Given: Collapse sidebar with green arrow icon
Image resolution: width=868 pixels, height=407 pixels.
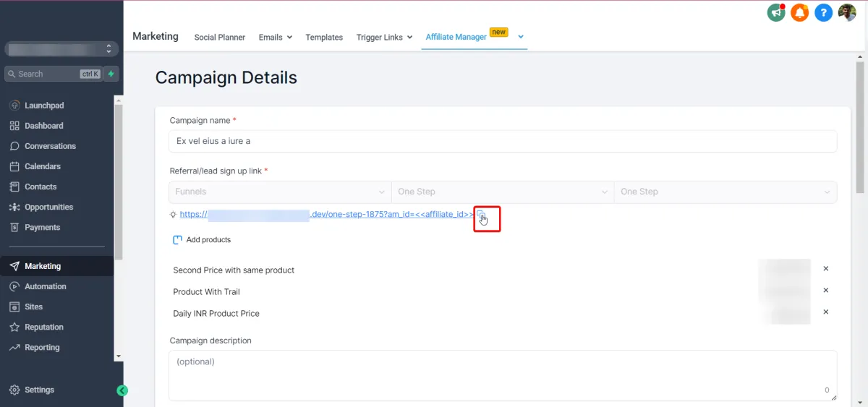Looking at the screenshot, I should pyautogui.click(x=122, y=390).
